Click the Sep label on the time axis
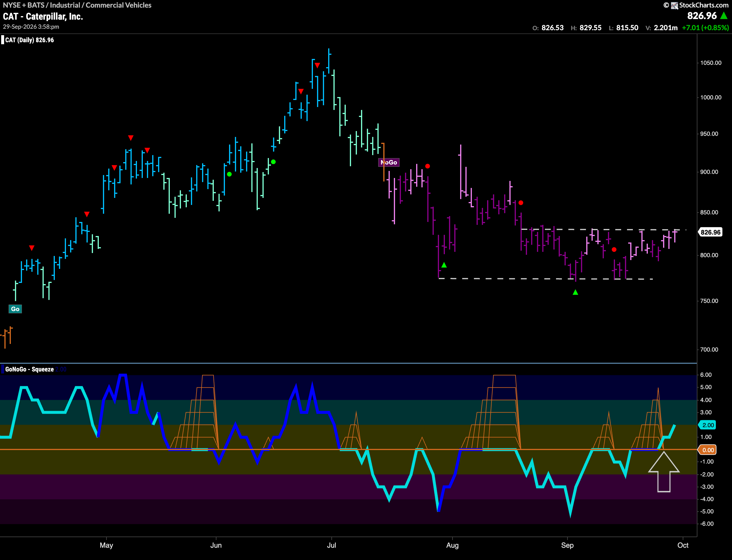 tap(567, 545)
